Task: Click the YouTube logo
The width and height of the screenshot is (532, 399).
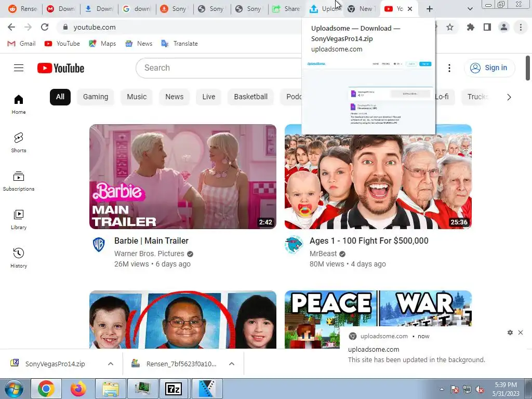Action: [x=61, y=68]
